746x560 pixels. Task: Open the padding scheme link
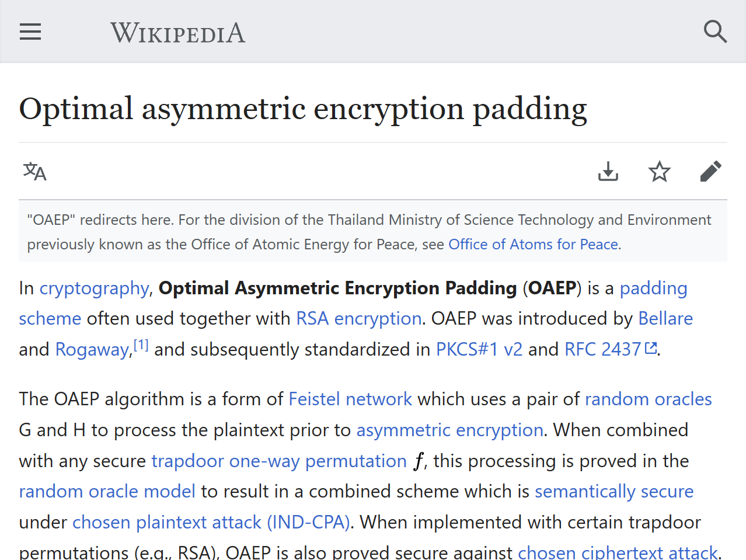coord(653,288)
